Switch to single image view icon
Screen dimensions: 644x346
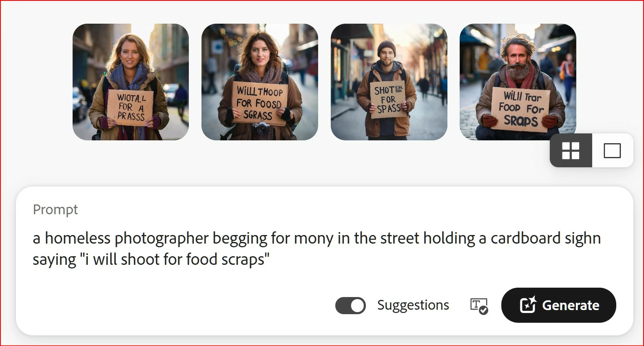tap(612, 151)
